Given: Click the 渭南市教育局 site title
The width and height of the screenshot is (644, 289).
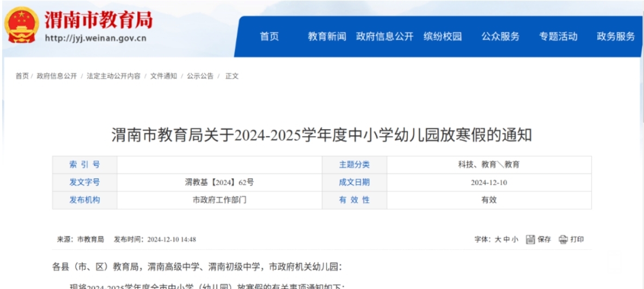Looking at the screenshot, I should [99, 20].
